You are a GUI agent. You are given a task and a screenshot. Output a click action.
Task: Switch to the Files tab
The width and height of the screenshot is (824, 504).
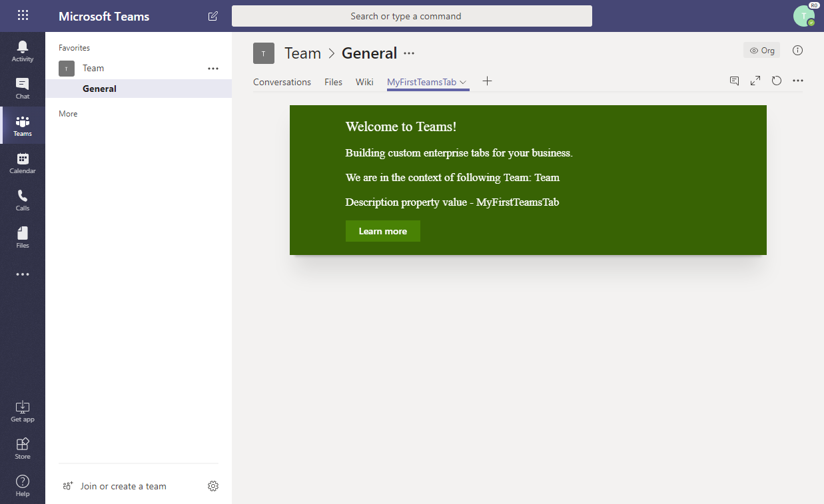[333, 82]
